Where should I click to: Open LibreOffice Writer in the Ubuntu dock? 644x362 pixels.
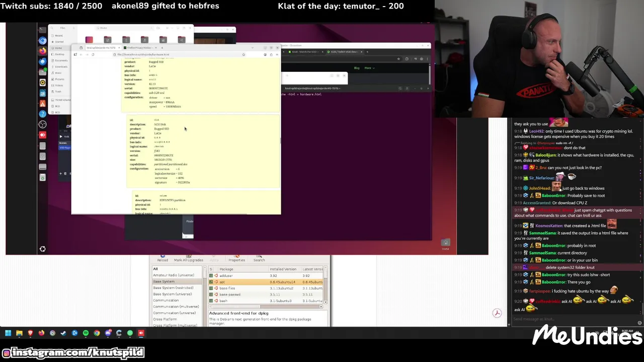click(43, 93)
